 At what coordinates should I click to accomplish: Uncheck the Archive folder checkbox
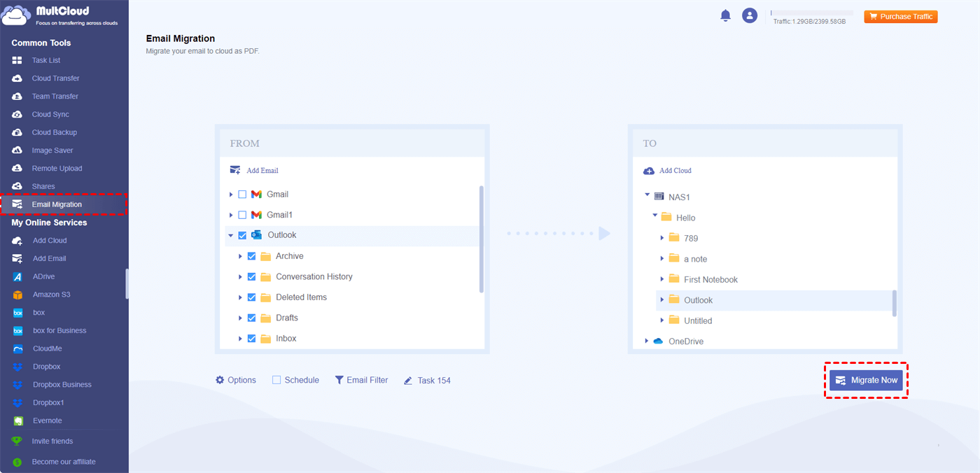click(x=251, y=256)
